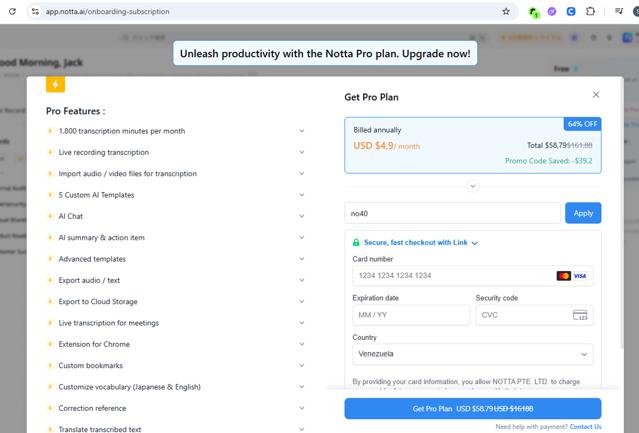639x433 pixels.
Task: Focus the Card number input field
Action: (473, 276)
